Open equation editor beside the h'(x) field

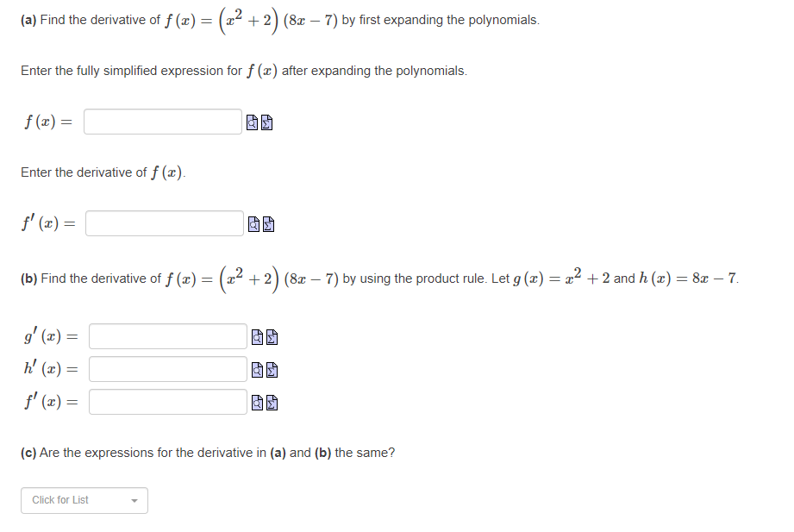[272, 369]
